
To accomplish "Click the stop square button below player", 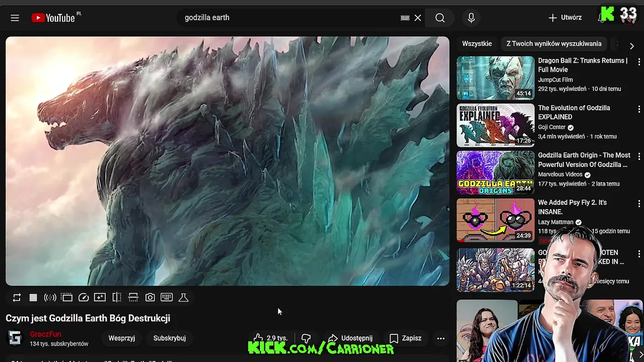I will click(33, 298).
